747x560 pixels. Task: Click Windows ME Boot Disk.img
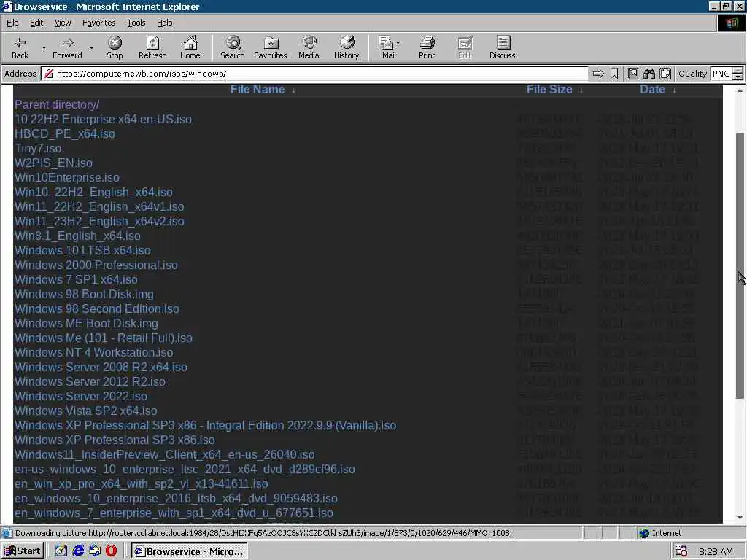tap(86, 323)
